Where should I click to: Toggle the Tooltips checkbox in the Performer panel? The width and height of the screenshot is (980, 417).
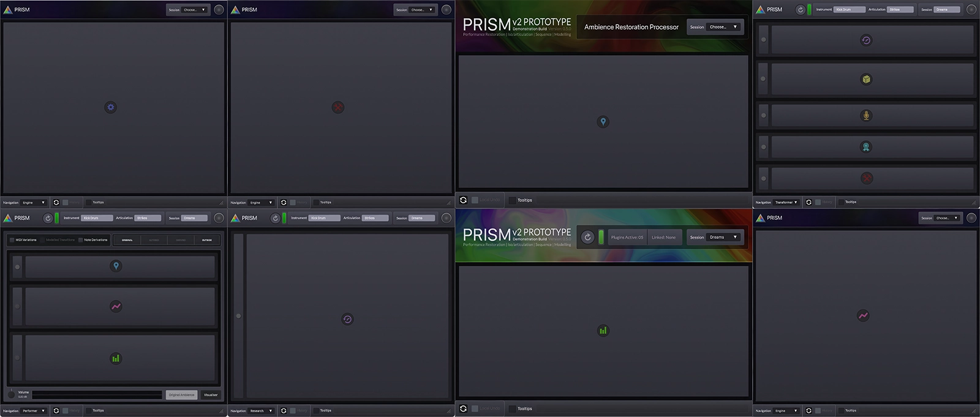(x=89, y=411)
